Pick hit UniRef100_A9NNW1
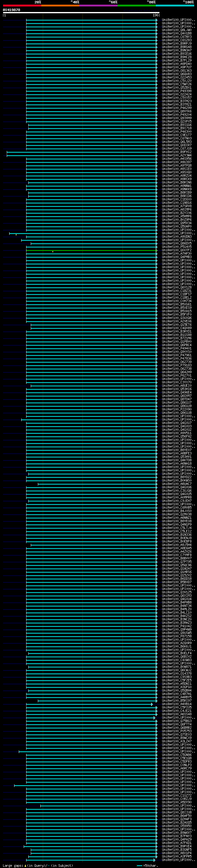Viewport: 197px width, 868px height. (x=176, y=186)
